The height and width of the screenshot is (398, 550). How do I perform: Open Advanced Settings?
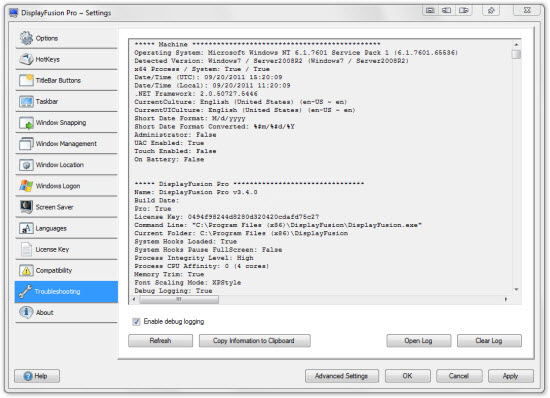342,376
